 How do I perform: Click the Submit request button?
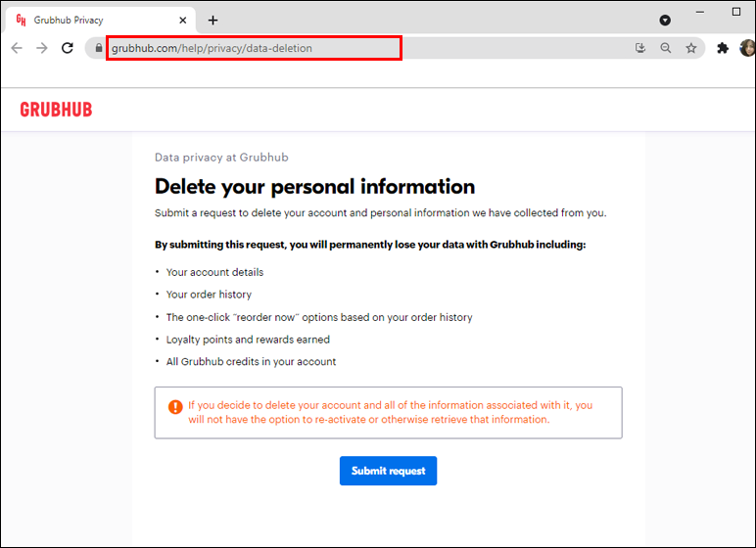[388, 471]
